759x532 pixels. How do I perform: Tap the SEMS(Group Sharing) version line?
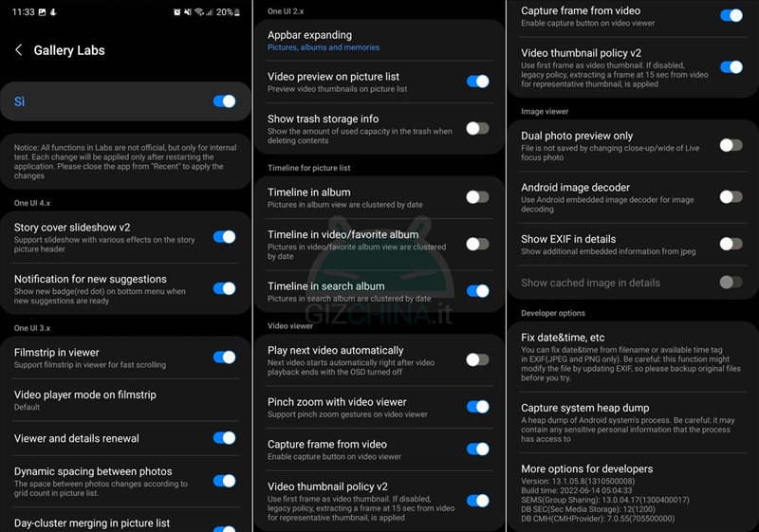click(605, 500)
